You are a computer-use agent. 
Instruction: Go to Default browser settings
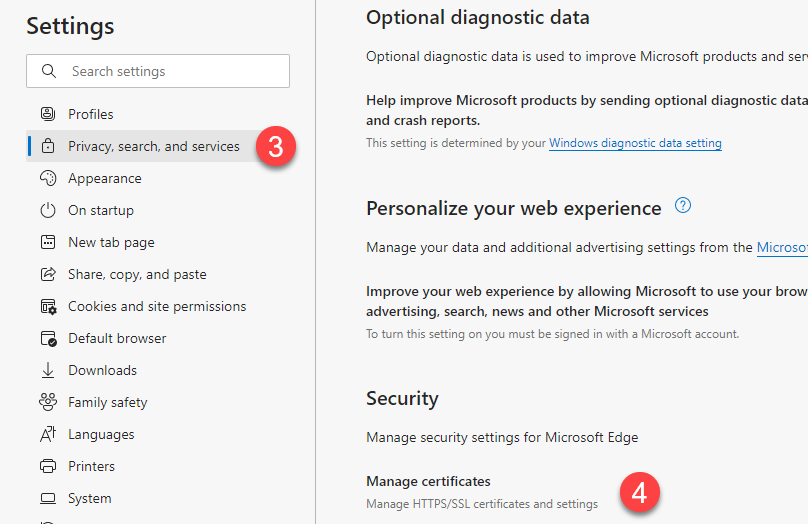158,338
